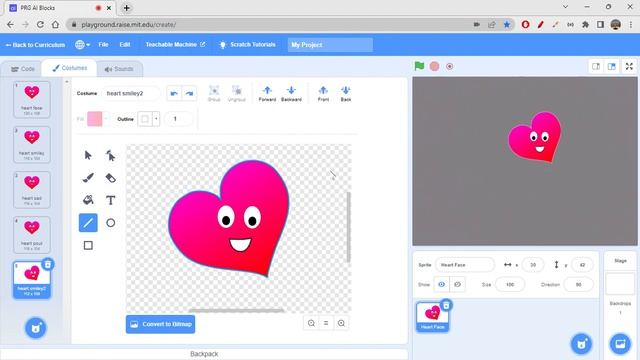
Task: Click the Redo arrow button
Action: click(189, 93)
